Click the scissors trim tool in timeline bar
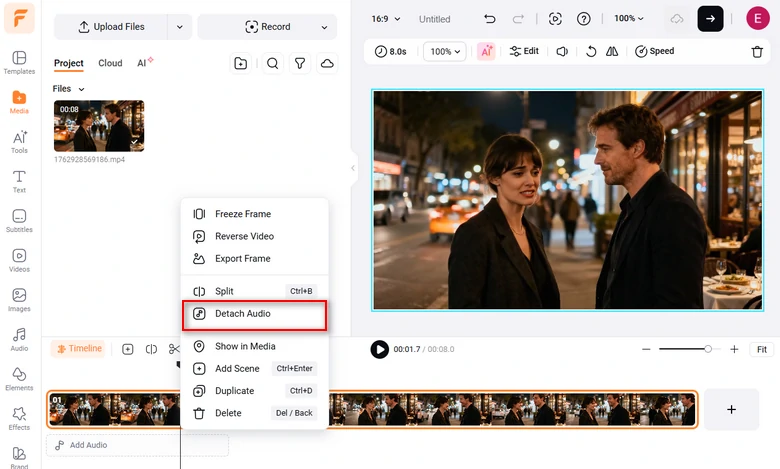Viewport: 780px width, 469px height. (x=174, y=349)
